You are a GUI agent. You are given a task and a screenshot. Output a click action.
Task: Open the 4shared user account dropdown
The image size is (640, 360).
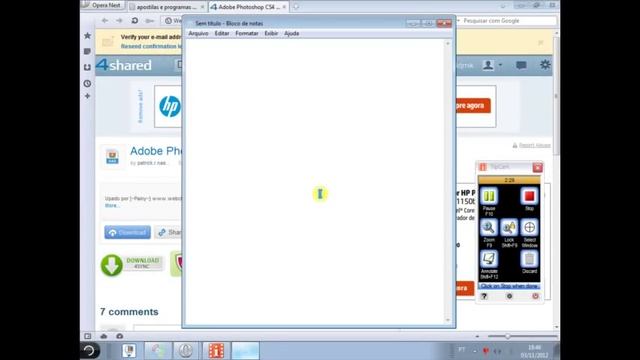pos(492,65)
